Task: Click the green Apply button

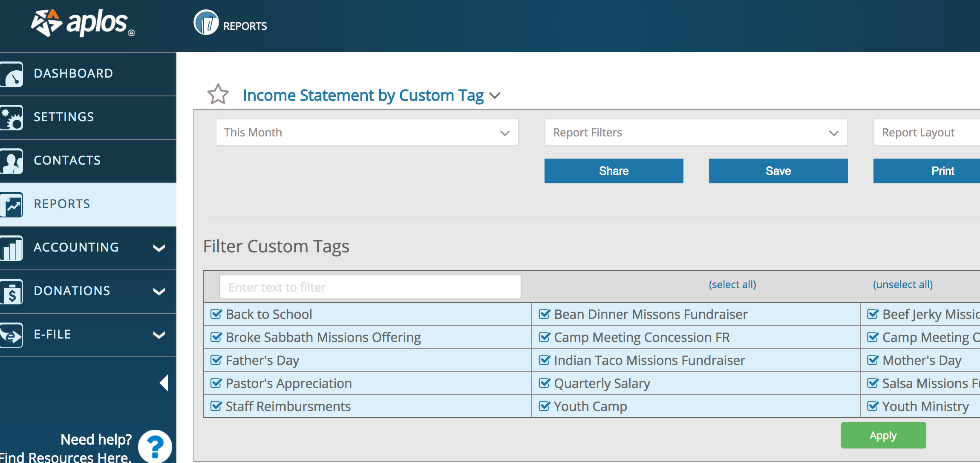Action: (883, 435)
